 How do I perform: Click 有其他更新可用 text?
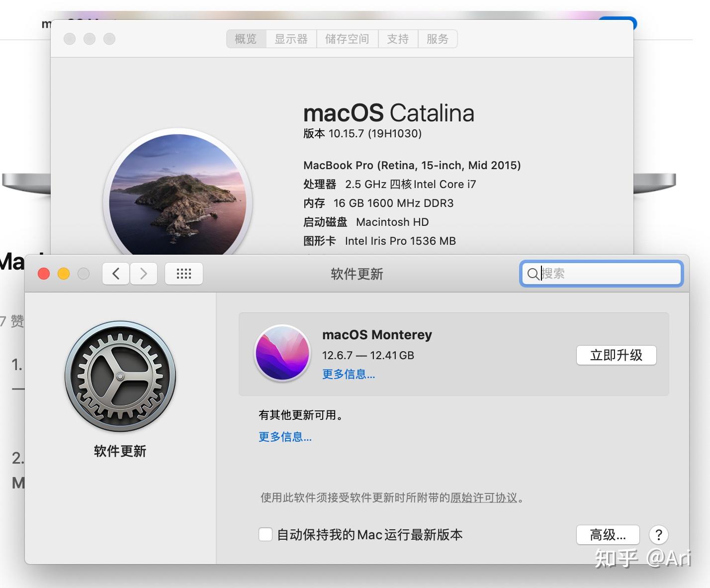(x=301, y=415)
